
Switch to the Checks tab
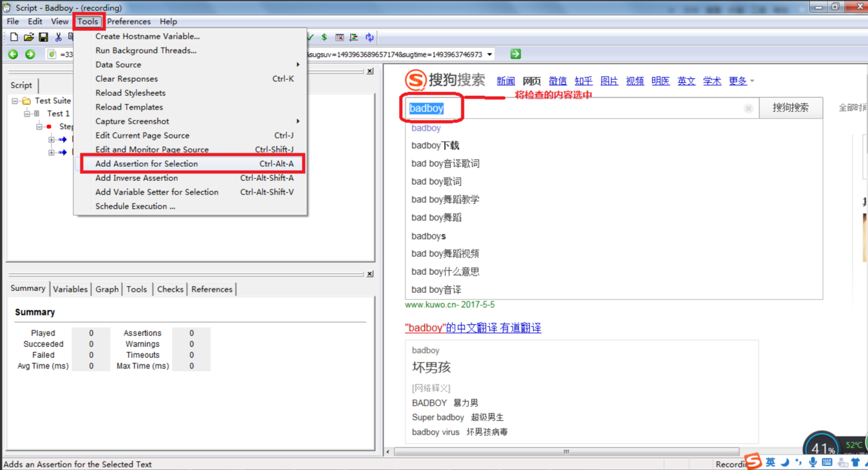(171, 289)
